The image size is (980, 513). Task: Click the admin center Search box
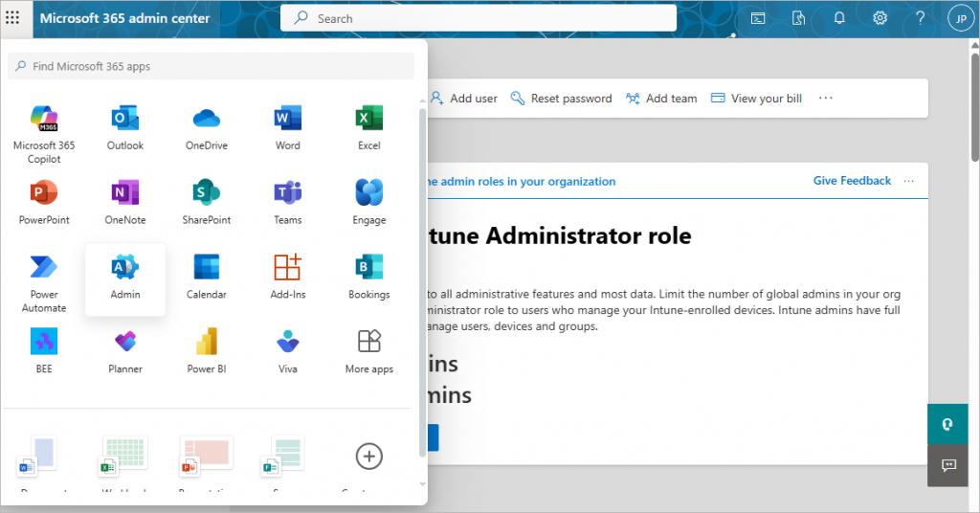point(479,18)
